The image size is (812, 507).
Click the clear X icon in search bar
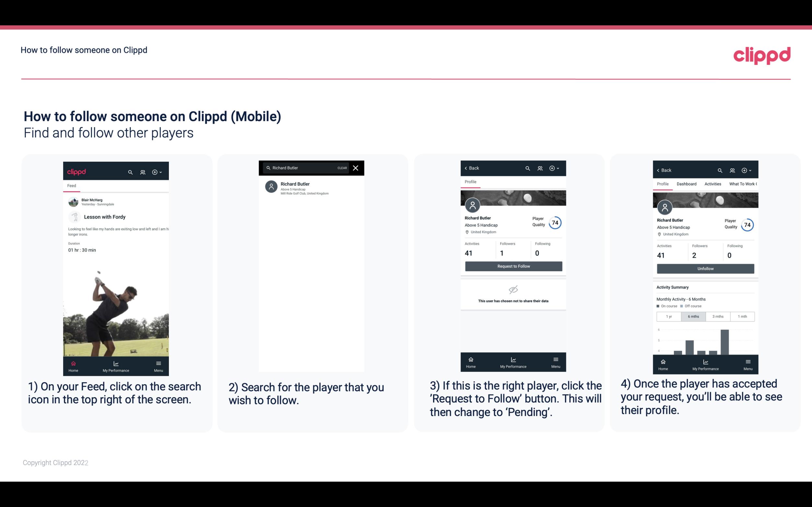pyautogui.click(x=356, y=168)
